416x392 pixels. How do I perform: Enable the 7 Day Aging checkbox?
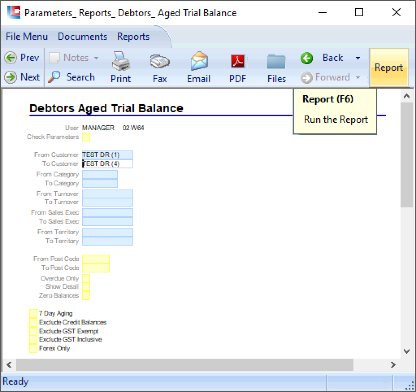tap(33, 314)
